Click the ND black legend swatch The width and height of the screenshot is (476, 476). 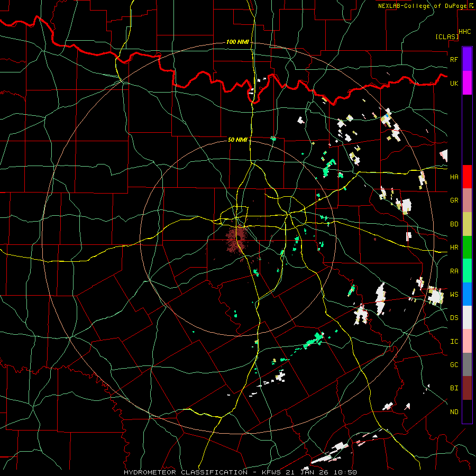click(467, 411)
